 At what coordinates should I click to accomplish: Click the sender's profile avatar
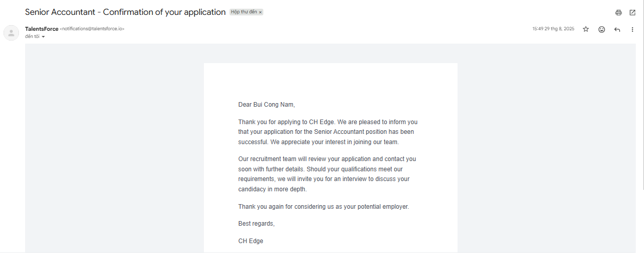11,33
